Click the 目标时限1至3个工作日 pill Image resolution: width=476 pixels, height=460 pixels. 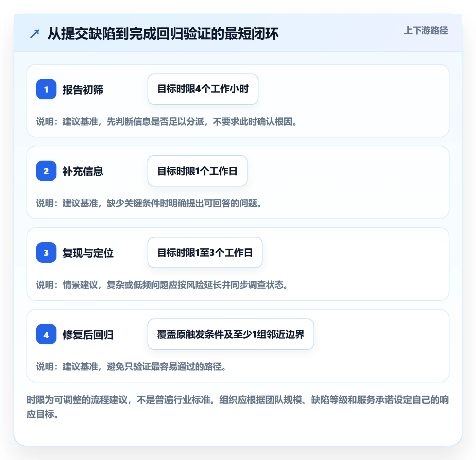(205, 252)
